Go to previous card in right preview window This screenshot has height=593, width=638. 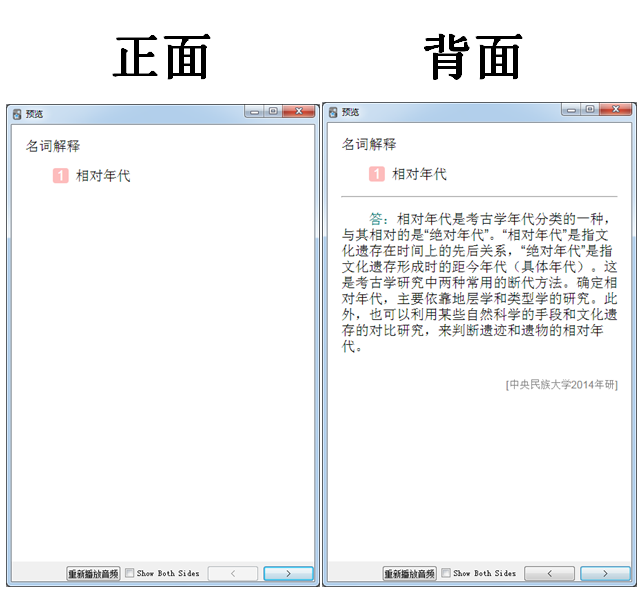click(549, 573)
